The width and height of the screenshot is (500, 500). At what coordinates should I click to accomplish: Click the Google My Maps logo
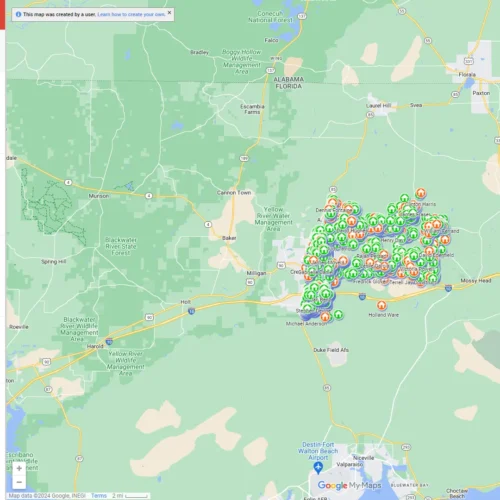click(349, 485)
